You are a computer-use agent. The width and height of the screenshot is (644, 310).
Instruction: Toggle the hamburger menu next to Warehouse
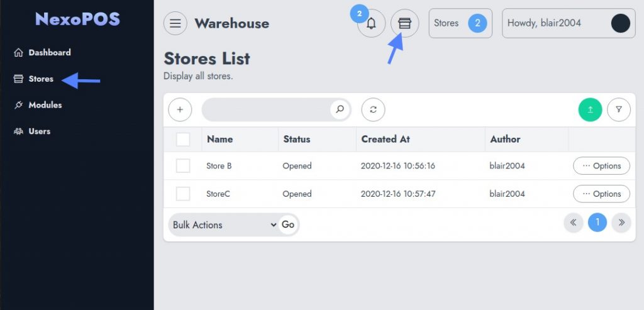tap(175, 23)
